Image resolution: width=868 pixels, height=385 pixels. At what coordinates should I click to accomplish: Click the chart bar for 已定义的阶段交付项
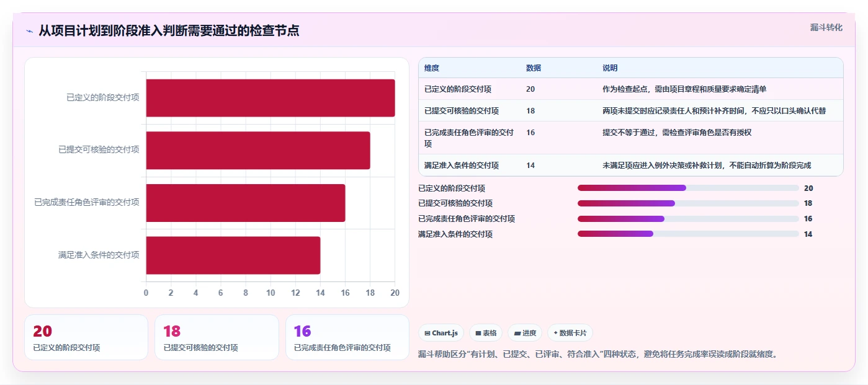click(x=271, y=98)
